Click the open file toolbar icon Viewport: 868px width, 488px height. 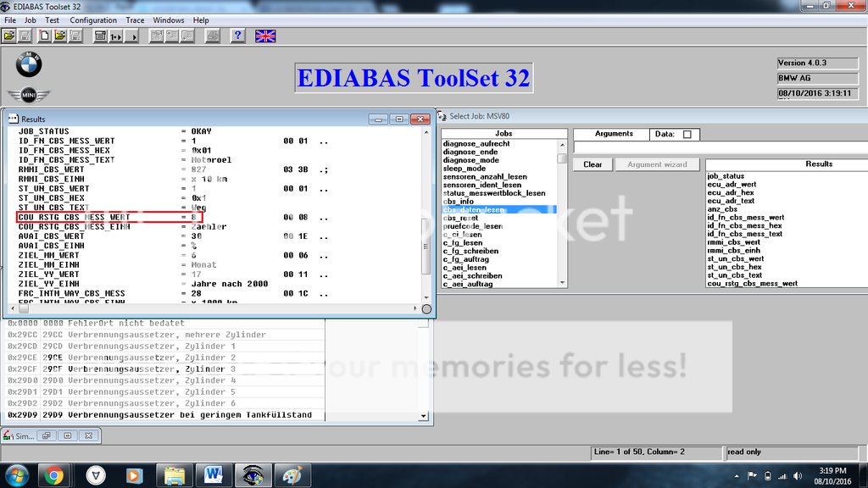(x=9, y=36)
